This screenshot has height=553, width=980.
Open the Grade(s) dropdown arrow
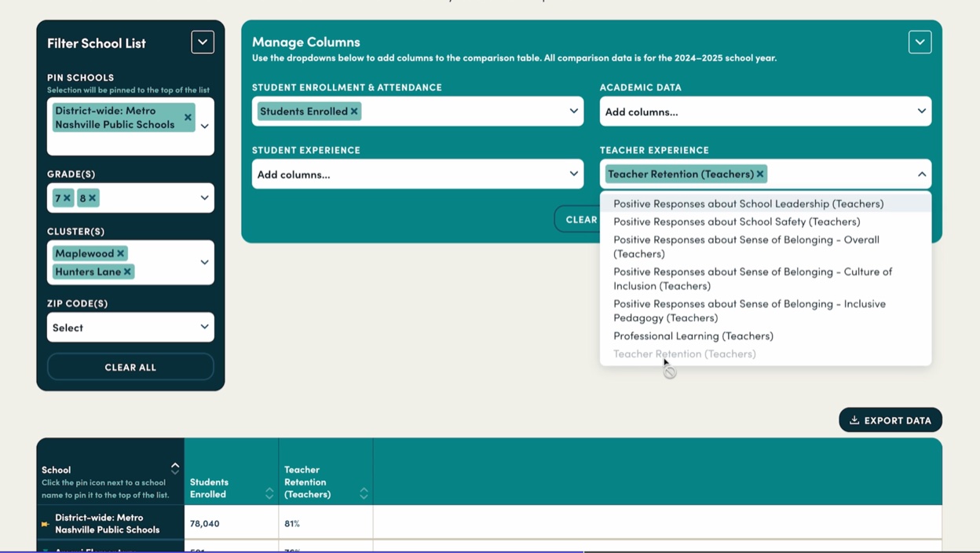(204, 198)
